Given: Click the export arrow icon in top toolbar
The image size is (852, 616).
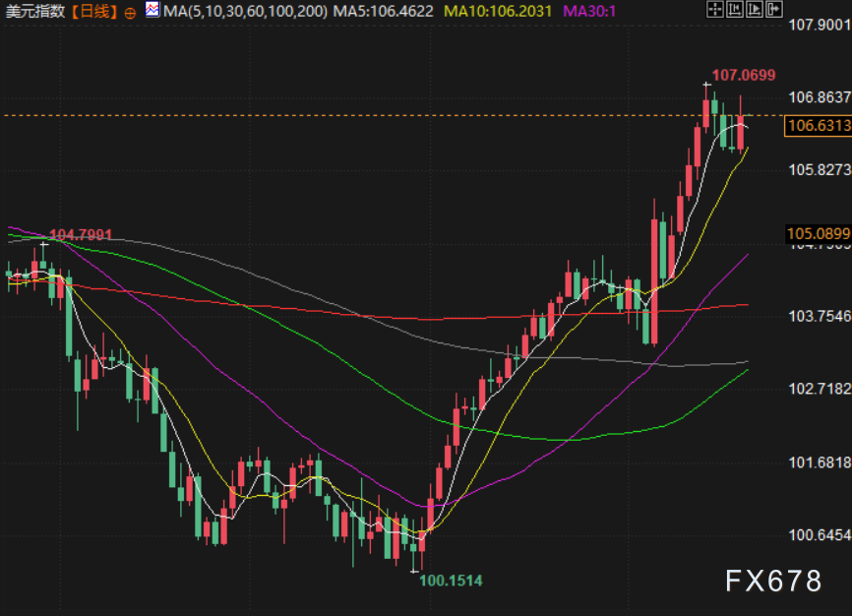Looking at the screenshot, I should coord(773,9).
